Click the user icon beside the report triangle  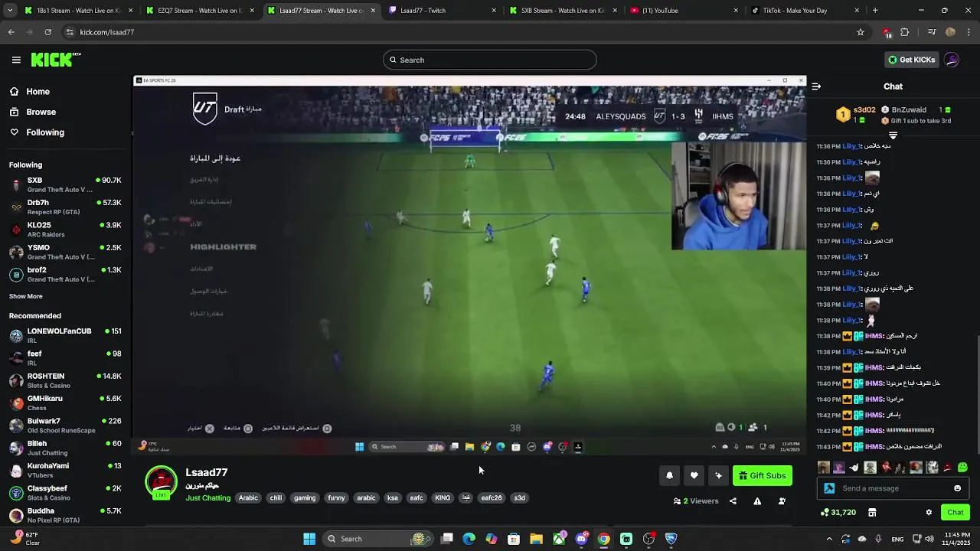[x=782, y=501]
